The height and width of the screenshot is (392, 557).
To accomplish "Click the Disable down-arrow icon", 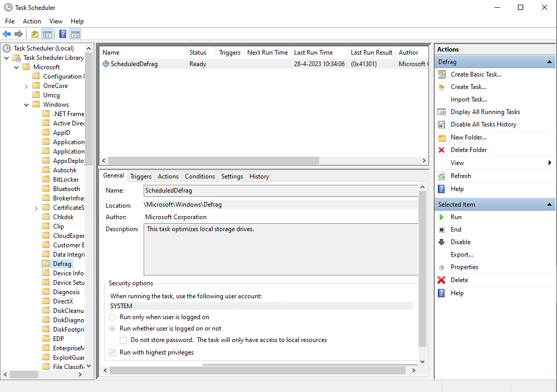I will [441, 242].
